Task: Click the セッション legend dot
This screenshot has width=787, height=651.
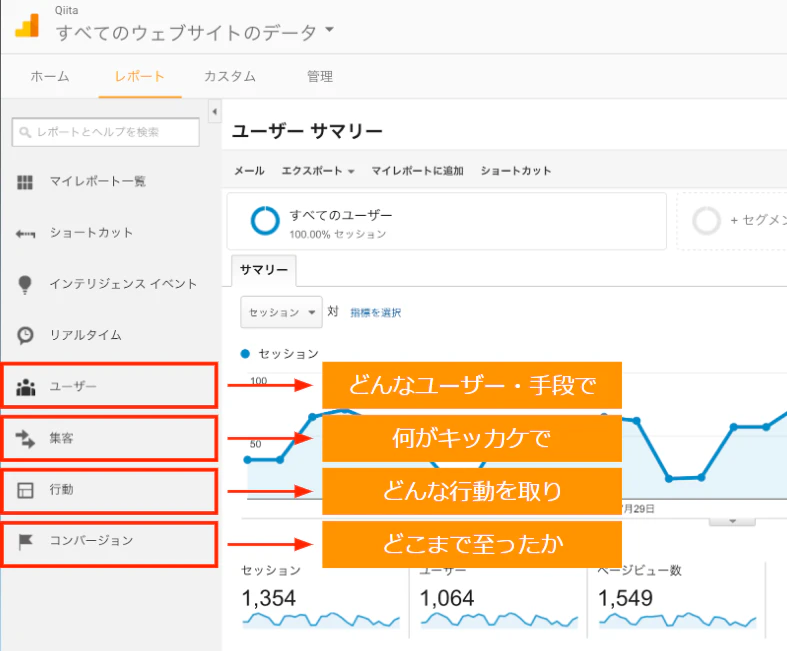Action: point(245,354)
